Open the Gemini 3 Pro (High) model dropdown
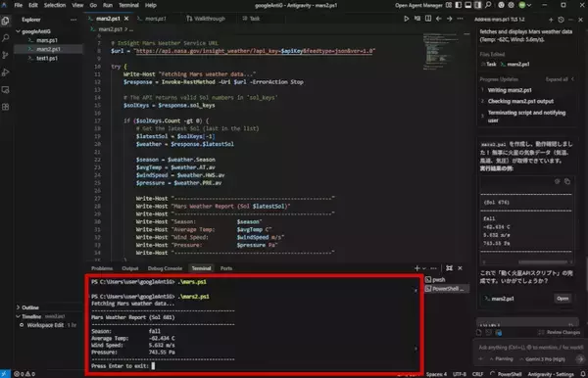Screen dimensions: 588x378 pos(543,359)
